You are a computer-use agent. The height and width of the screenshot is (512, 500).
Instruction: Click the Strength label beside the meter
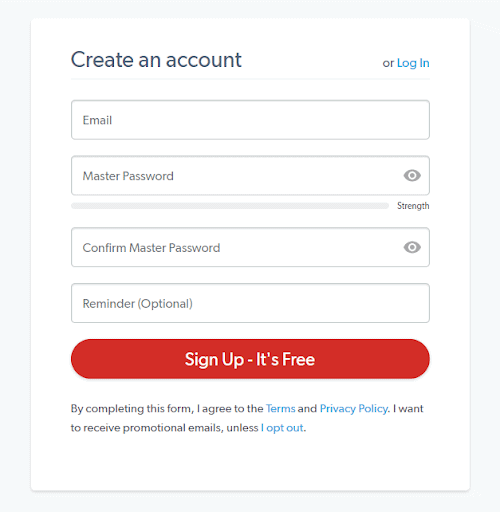pos(413,206)
